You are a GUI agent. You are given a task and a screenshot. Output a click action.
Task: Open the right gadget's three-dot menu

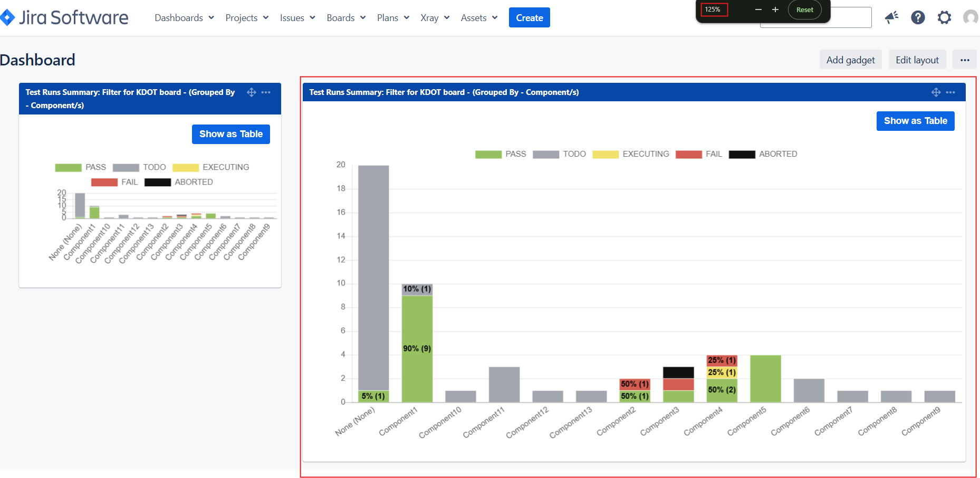(950, 92)
